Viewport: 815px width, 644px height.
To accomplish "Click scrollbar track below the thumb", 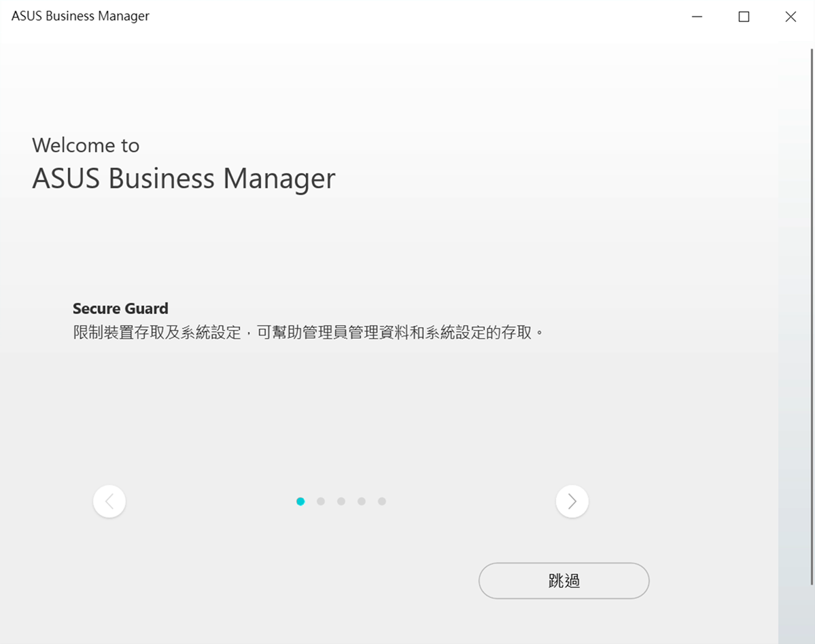I will click(810, 611).
